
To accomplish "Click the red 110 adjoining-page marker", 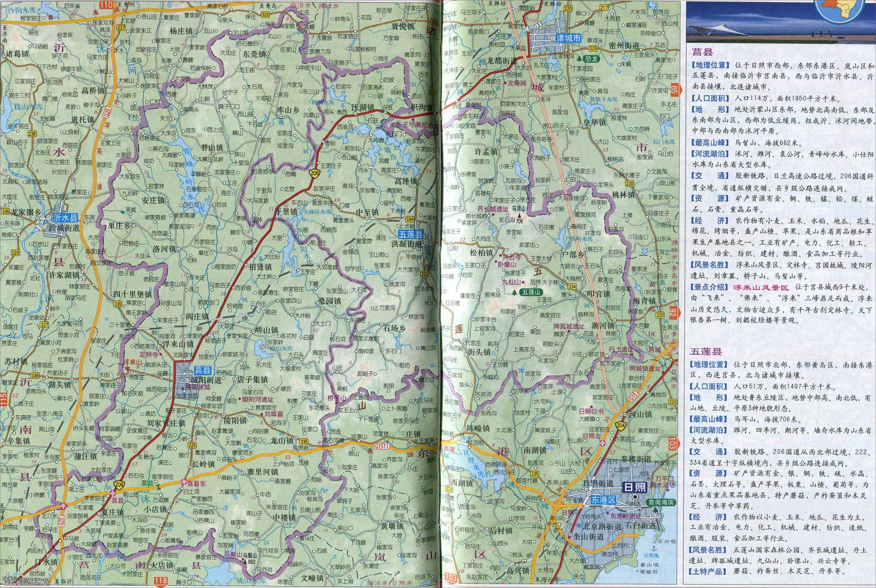I will point(106,5).
